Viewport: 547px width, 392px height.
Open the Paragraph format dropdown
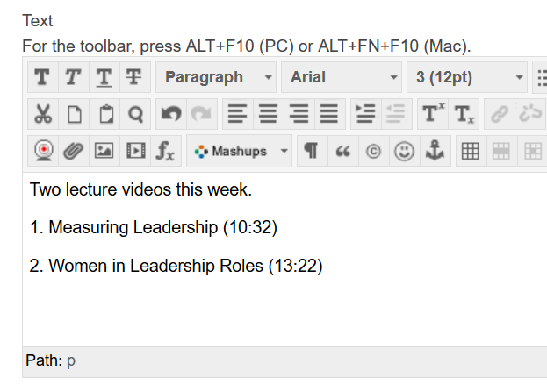coord(218,77)
